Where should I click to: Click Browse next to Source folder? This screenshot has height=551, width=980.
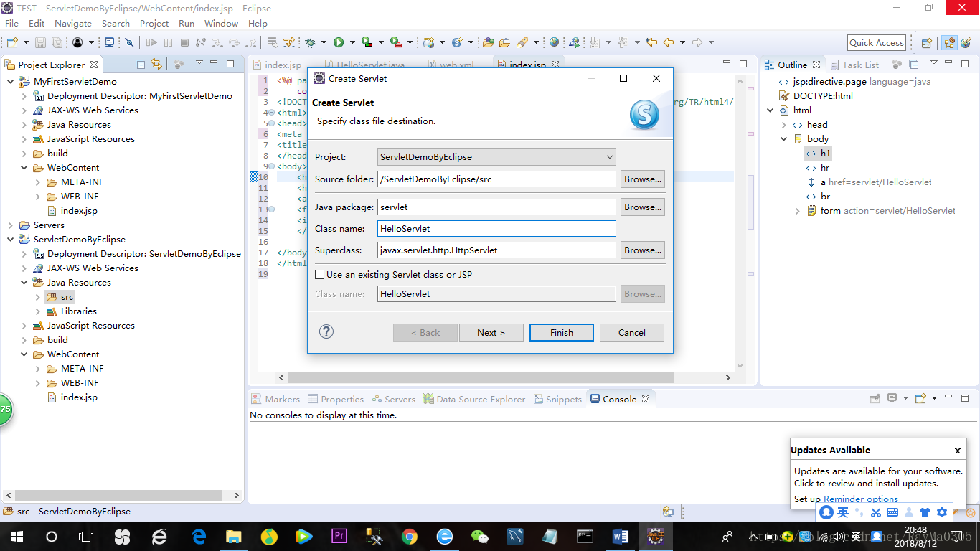click(642, 179)
